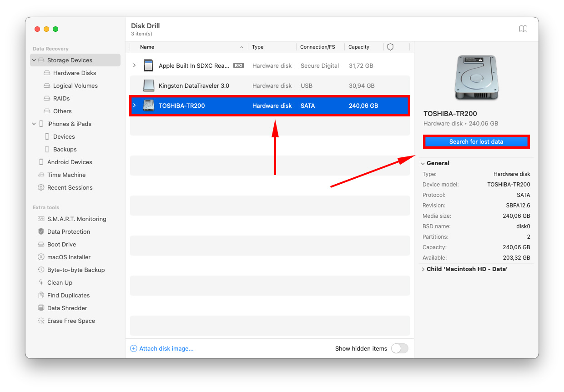The height and width of the screenshot is (392, 564).
Task: Sort by the Capacity column header
Action: 359,47
